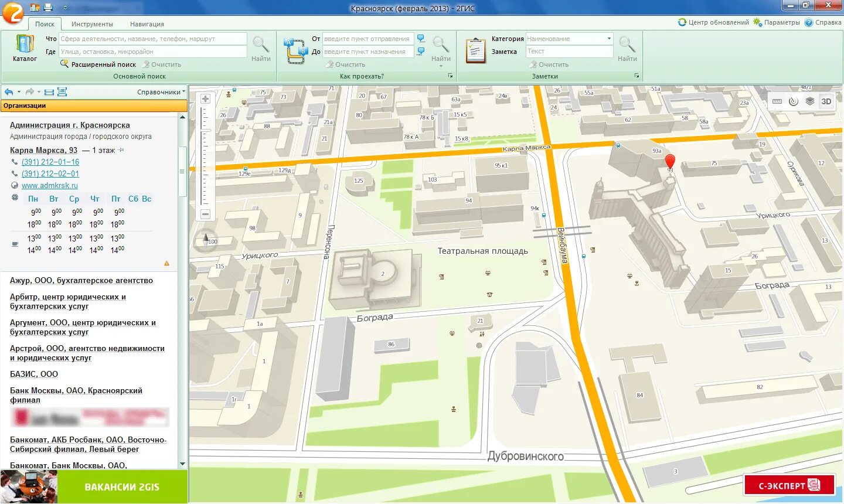The width and height of the screenshot is (844, 504).
Task: Open the Справочники dropdown
Action: click(x=161, y=92)
